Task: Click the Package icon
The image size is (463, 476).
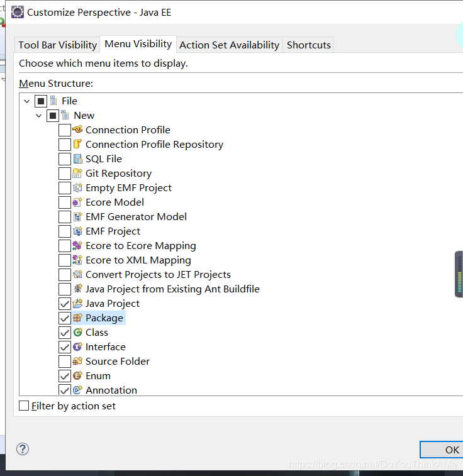Action: pos(78,318)
